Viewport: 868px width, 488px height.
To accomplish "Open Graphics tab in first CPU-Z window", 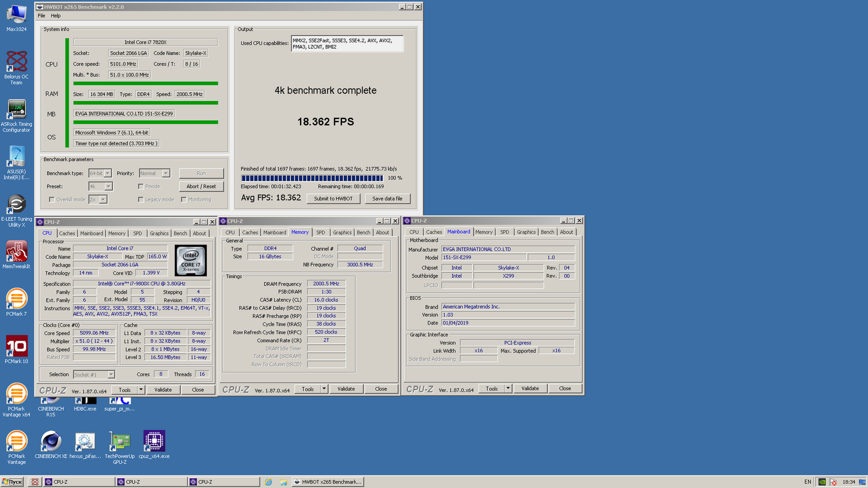I will click(x=159, y=234).
